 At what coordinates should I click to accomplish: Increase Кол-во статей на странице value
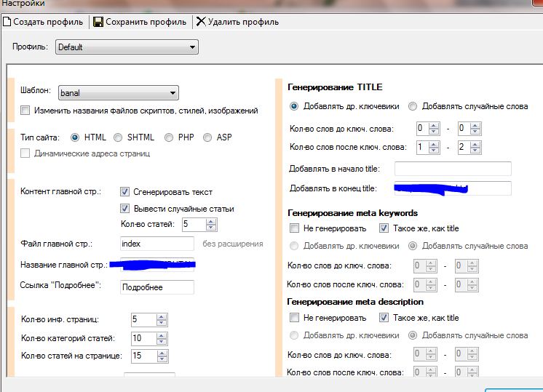pos(162,353)
